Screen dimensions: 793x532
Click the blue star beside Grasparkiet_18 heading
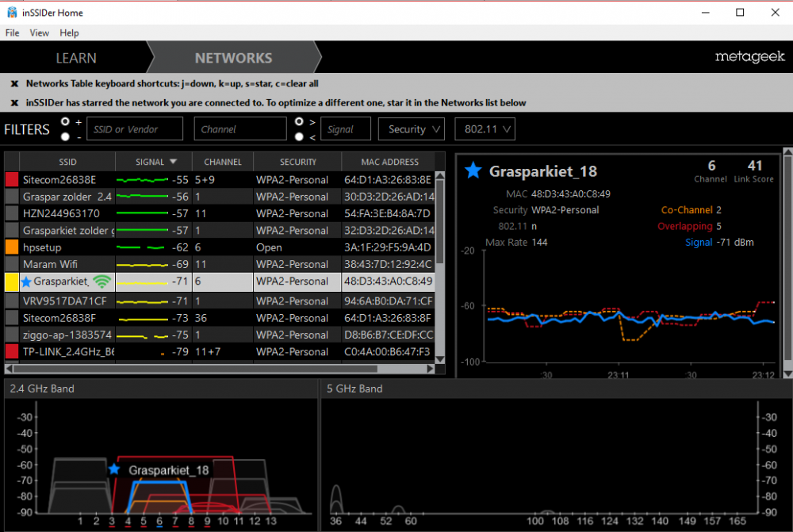473,170
